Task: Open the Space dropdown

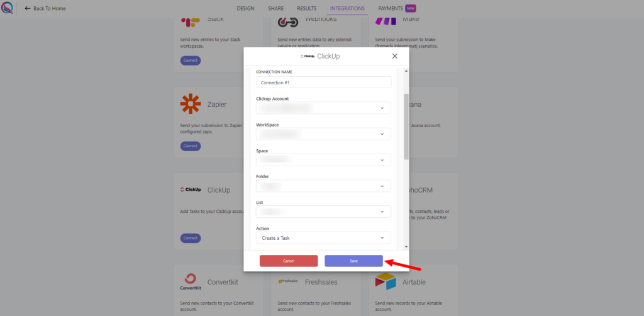Action: (324, 160)
